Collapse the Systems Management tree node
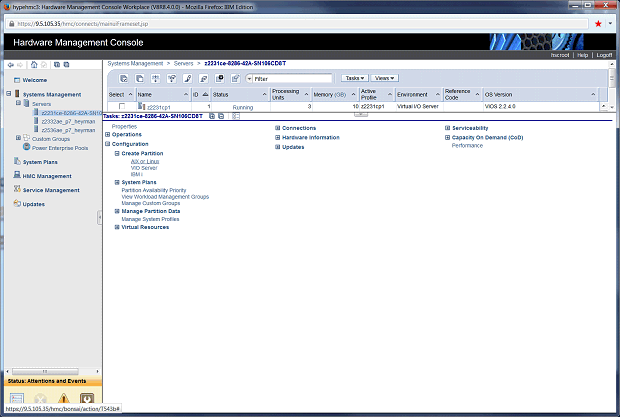The height and width of the screenshot is (417, 620). (9, 94)
